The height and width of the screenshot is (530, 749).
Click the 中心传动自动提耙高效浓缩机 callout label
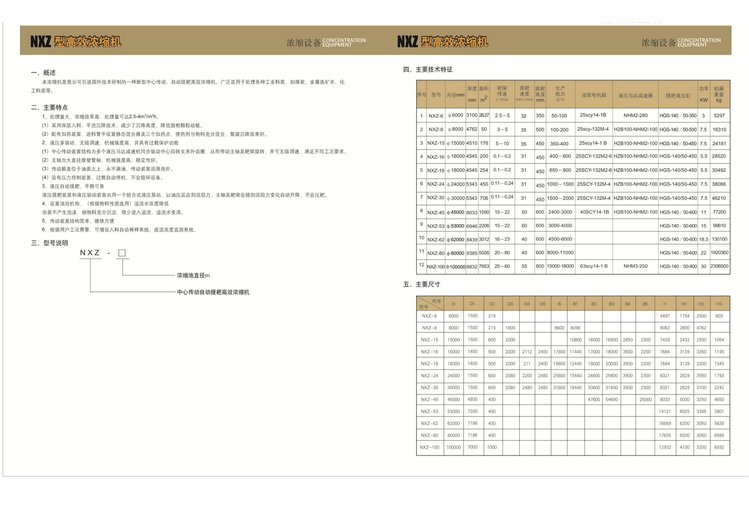click(x=214, y=291)
